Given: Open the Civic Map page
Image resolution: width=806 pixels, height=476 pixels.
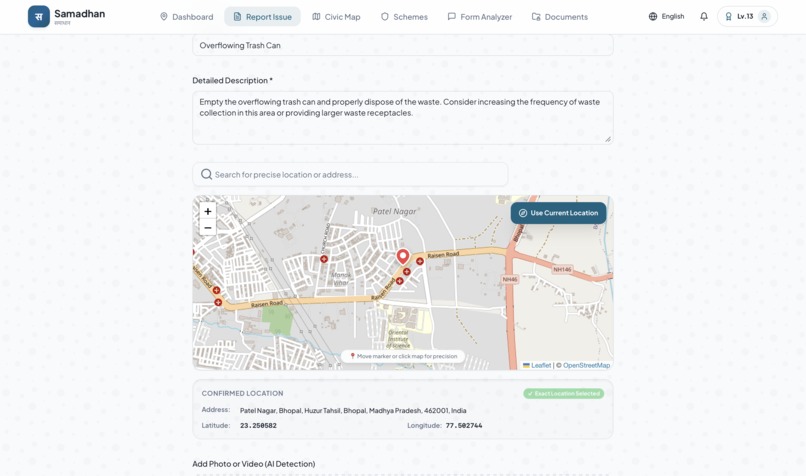Looking at the screenshot, I should point(336,17).
